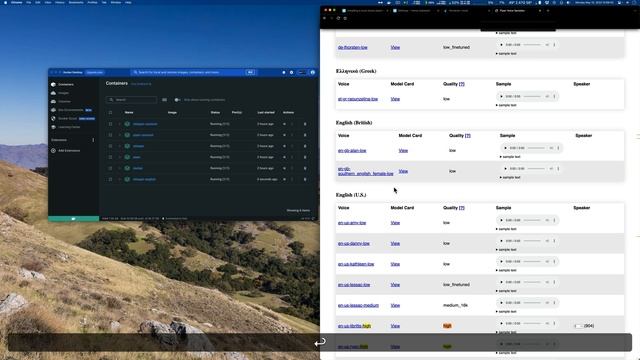
Task: Check the third container row checkbox
Action: [110, 146]
